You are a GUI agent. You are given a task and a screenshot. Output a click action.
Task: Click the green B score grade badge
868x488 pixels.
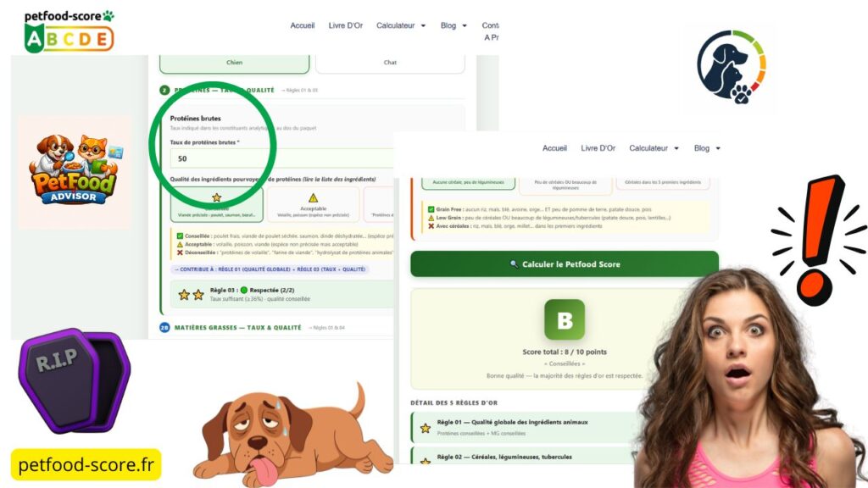565,319
